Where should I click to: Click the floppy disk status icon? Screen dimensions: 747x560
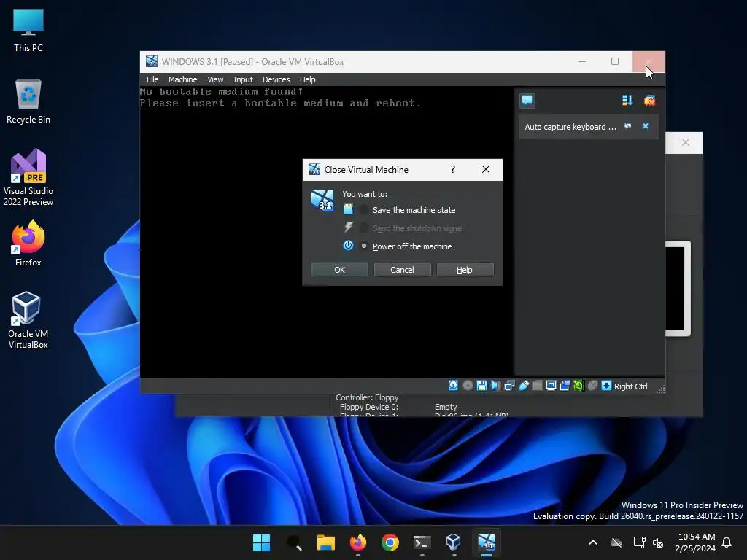pyautogui.click(x=481, y=386)
